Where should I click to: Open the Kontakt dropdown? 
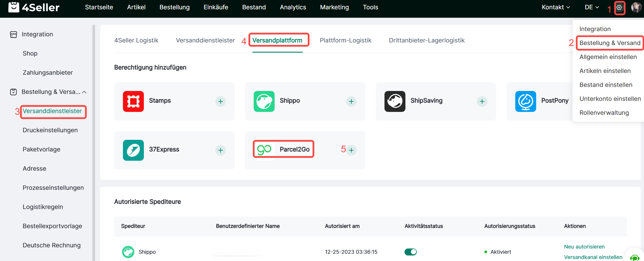556,7
